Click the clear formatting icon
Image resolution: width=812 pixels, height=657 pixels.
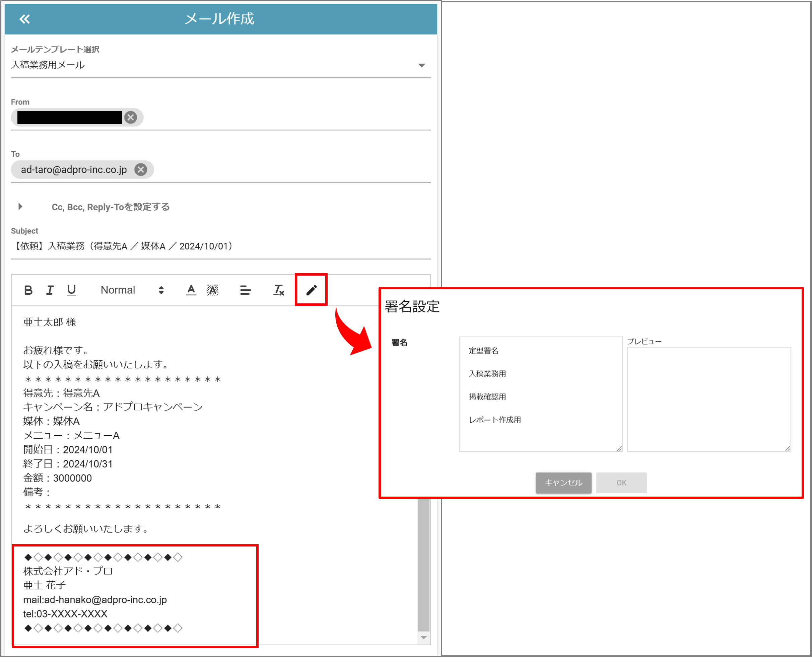pyautogui.click(x=279, y=290)
